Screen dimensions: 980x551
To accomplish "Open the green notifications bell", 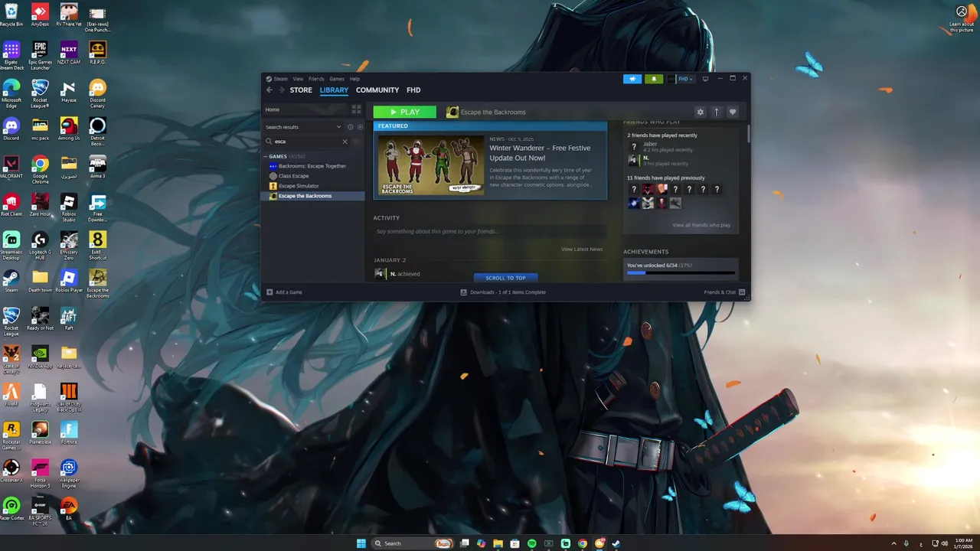I will point(654,79).
